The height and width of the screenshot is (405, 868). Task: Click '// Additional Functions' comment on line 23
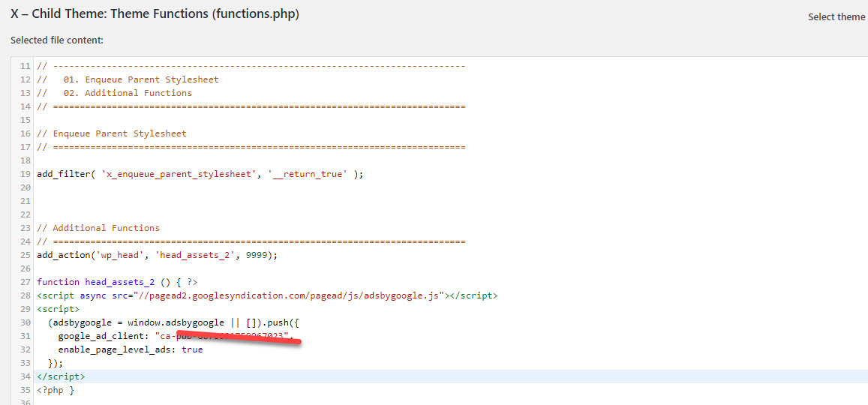click(98, 228)
